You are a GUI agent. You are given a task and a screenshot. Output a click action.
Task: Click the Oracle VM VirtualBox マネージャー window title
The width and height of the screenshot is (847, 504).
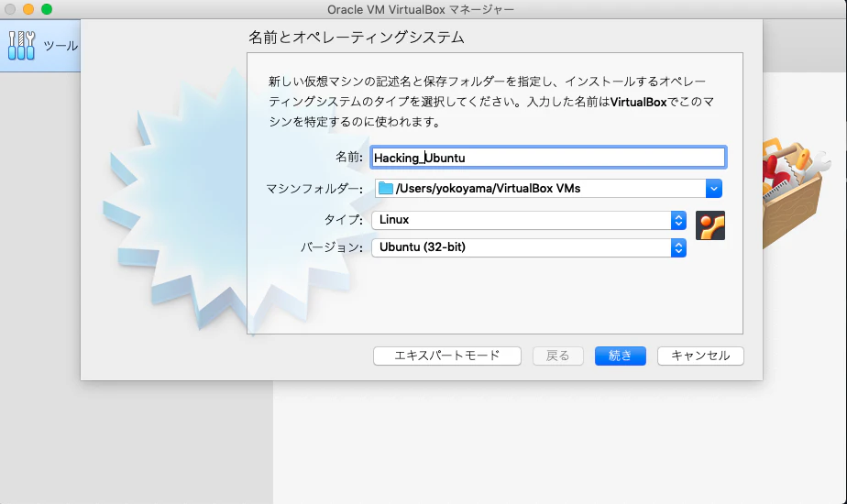pos(420,9)
